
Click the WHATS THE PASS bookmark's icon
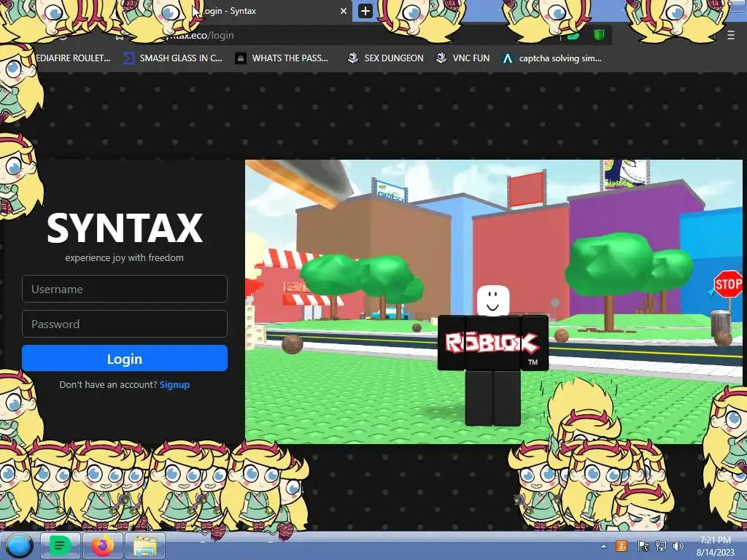pos(241,58)
